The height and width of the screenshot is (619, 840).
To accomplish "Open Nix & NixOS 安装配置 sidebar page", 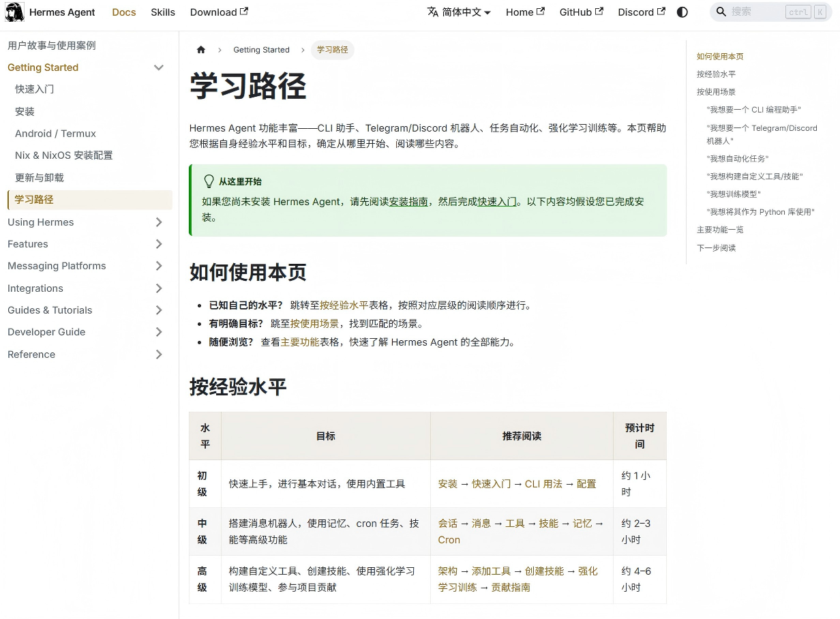I will pyautogui.click(x=64, y=155).
